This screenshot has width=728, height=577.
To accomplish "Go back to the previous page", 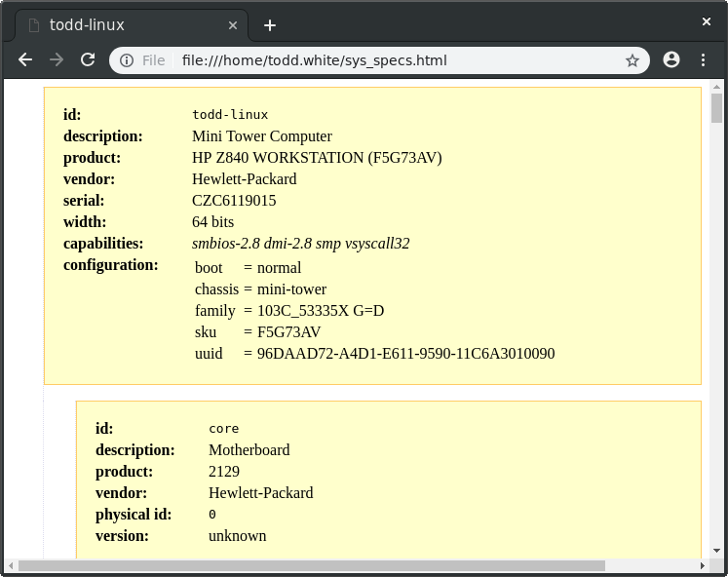I will coord(25,59).
